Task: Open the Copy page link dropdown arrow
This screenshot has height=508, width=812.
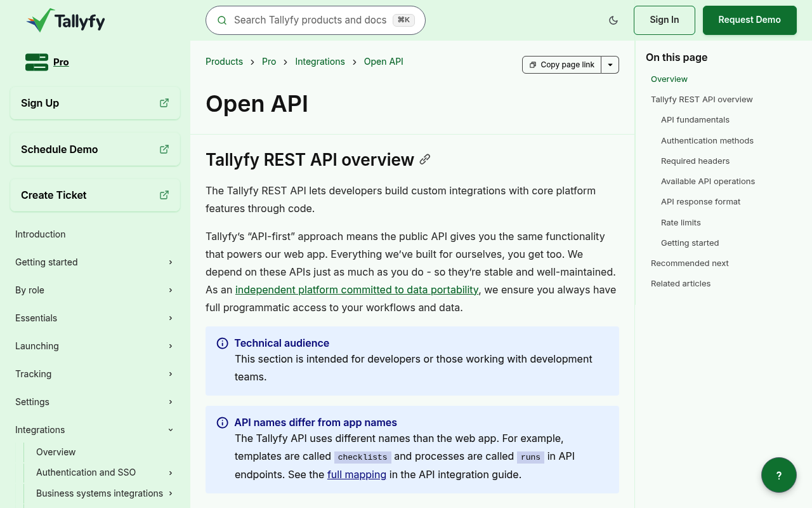Action: [610, 65]
